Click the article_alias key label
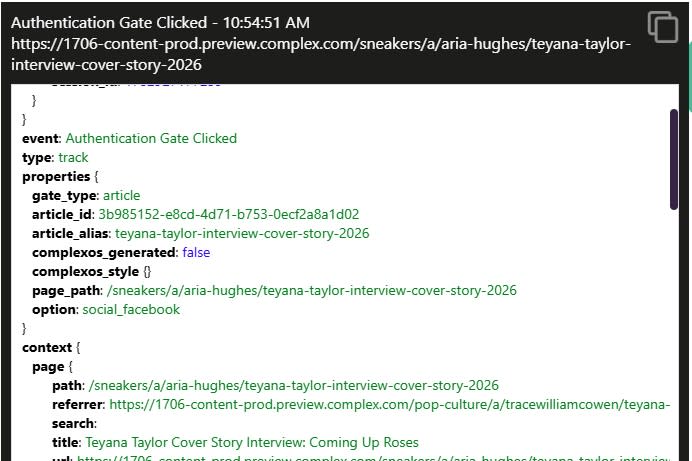692x461 pixels. (x=70, y=233)
